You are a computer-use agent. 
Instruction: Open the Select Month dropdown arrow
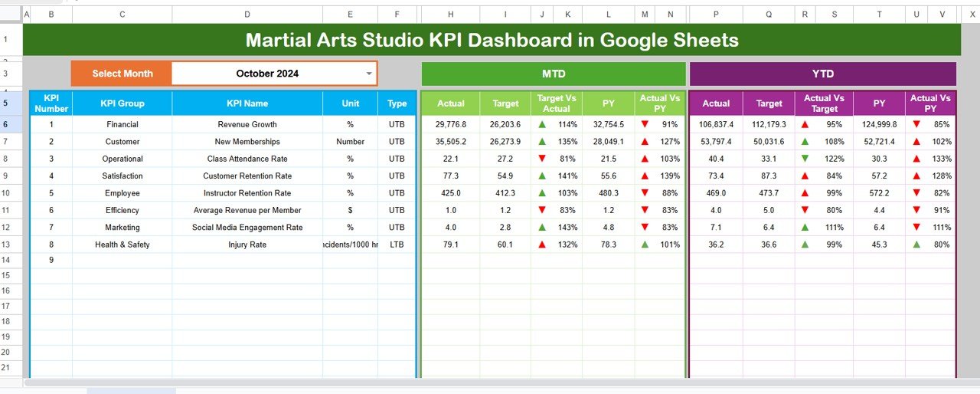369,74
